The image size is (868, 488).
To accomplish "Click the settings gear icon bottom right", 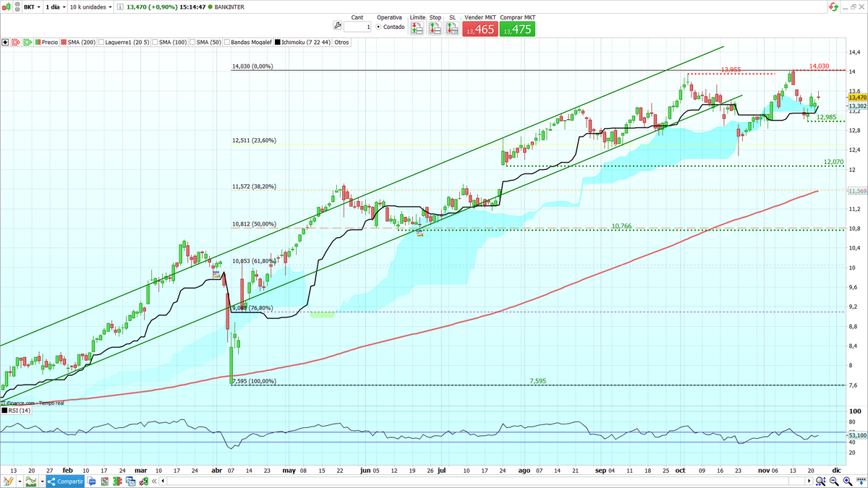I will [x=861, y=481].
